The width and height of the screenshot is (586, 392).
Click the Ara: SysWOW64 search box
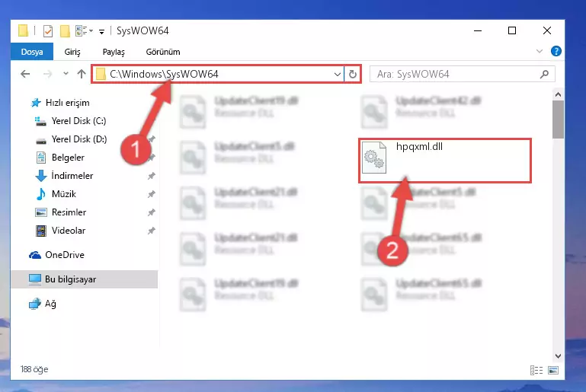tap(463, 74)
